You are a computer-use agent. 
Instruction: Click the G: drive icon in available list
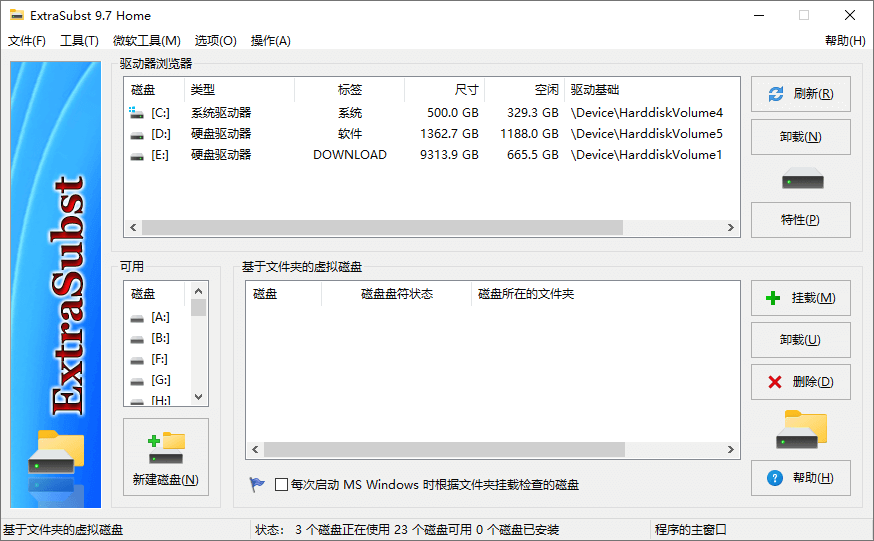point(137,381)
